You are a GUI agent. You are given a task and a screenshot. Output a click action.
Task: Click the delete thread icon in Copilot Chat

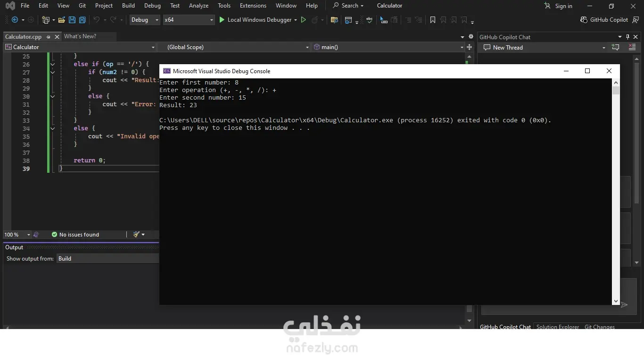click(x=633, y=47)
